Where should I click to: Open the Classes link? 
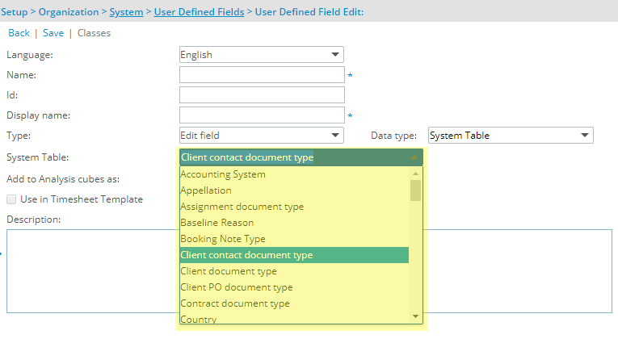[94, 33]
